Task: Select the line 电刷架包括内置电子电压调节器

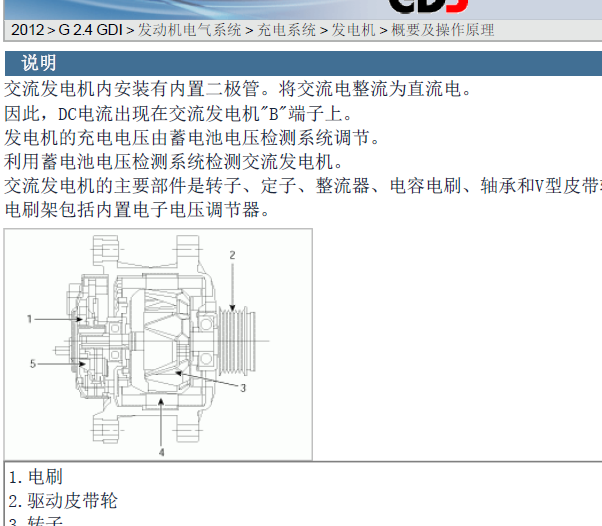Action: (x=137, y=210)
